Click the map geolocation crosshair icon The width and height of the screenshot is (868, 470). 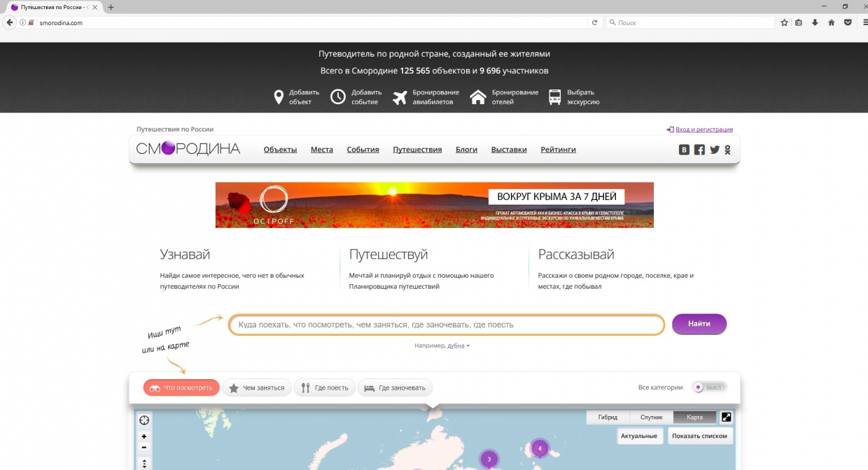point(144,420)
